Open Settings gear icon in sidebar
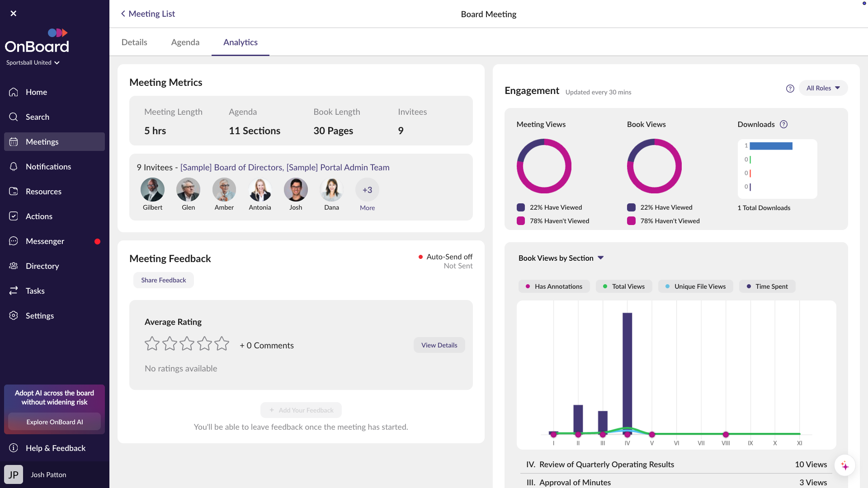Viewport: 868px width, 488px height. point(14,316)
